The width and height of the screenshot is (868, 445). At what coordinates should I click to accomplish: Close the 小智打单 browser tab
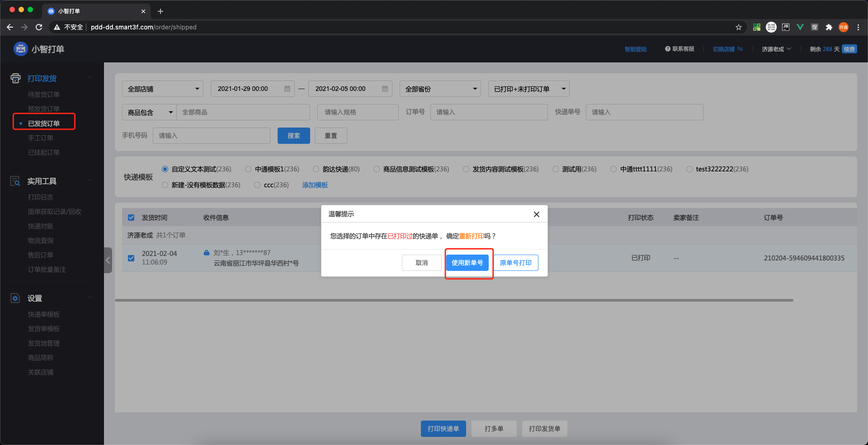143,11
